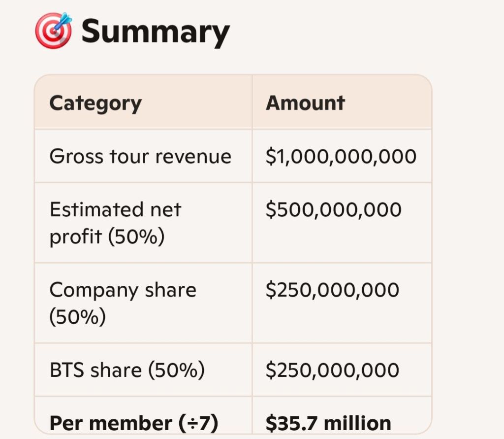Click the Gross tour revenue label
504x439 pixels.
tap(140, 157)
